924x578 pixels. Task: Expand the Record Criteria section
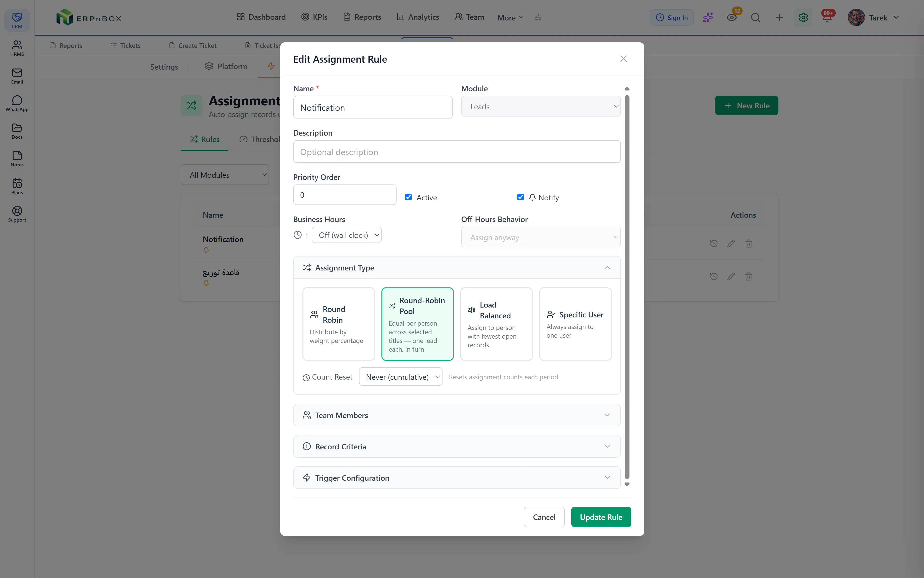457,447
